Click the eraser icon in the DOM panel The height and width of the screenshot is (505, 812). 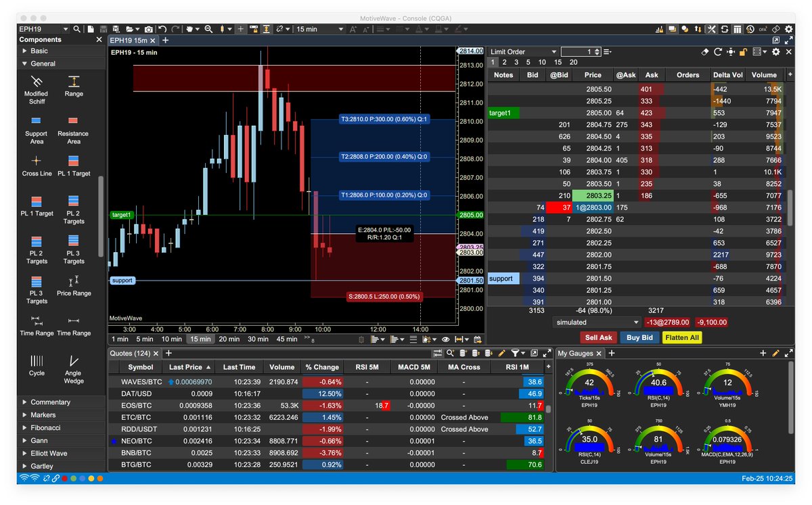(704, 51)
